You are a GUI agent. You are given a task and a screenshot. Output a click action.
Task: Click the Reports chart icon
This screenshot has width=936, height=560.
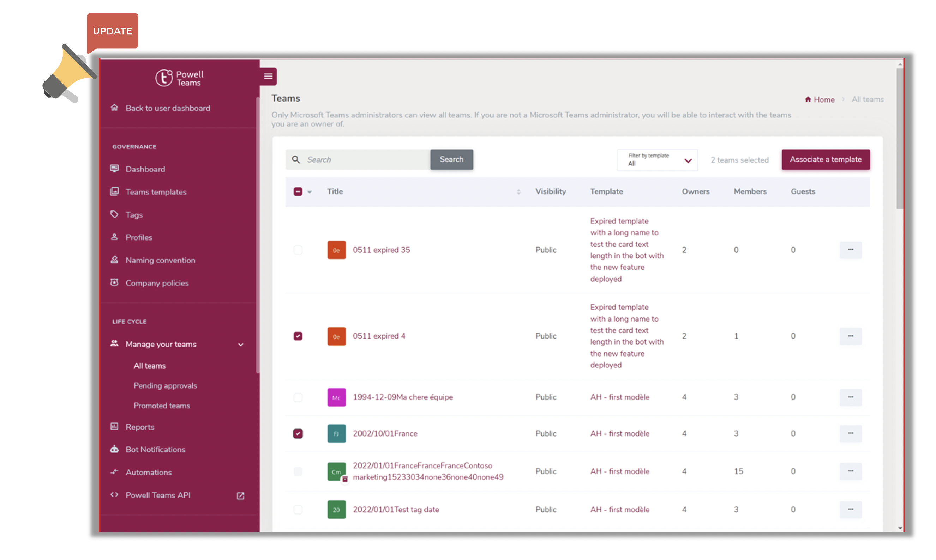click(114, 426)
